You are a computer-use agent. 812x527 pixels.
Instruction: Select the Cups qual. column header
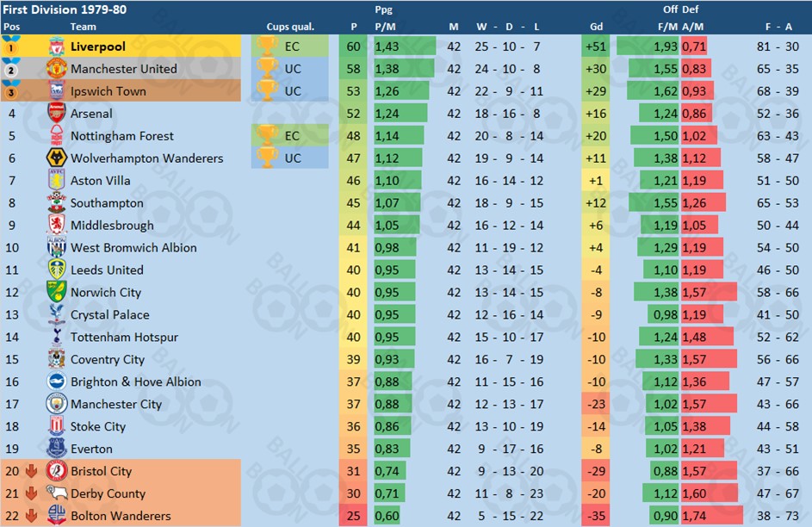(290, 27)
